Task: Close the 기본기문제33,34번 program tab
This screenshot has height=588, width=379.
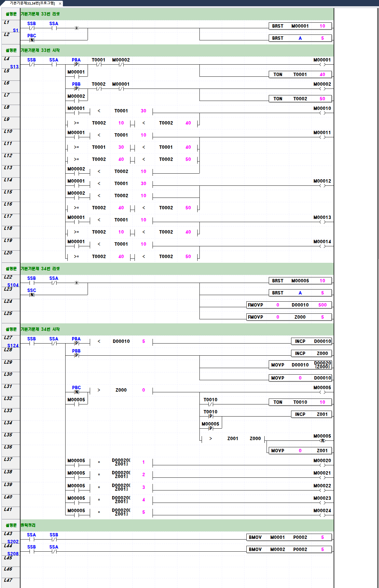Action: coord(60,4)
